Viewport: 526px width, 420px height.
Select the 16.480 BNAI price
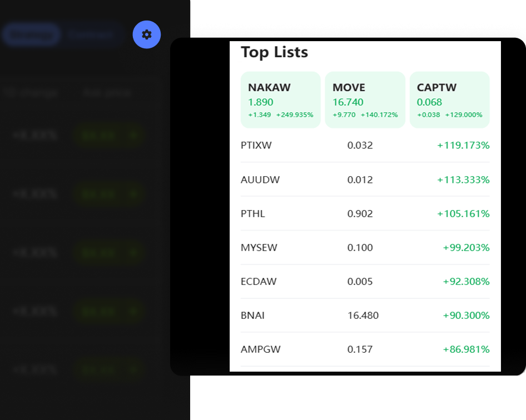pyautogui.click(x=363, y=316)
